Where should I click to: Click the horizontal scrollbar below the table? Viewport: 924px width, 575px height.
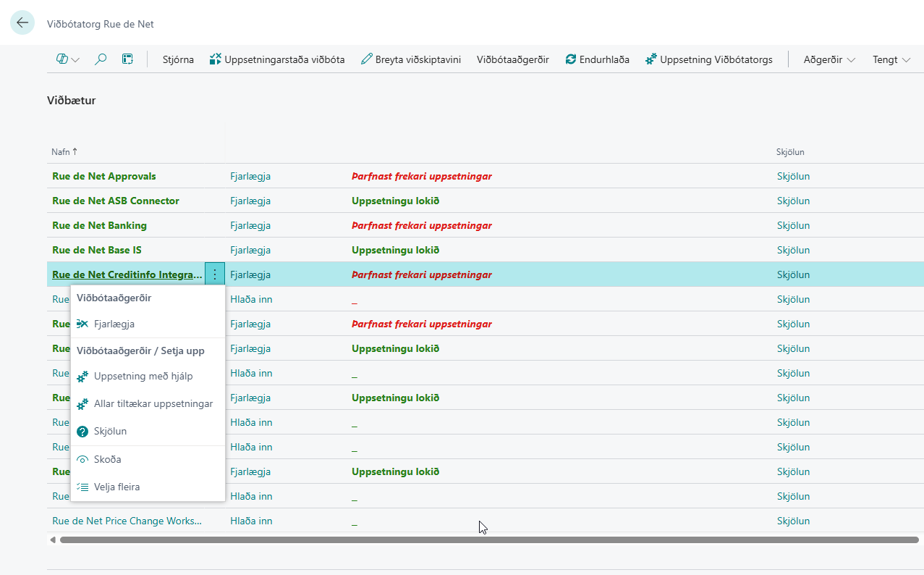485,540
